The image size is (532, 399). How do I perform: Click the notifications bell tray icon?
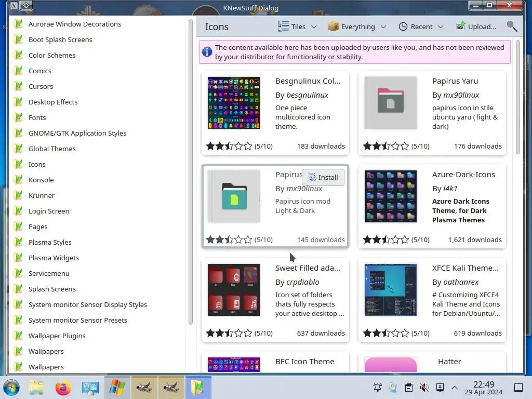(377, 388)
